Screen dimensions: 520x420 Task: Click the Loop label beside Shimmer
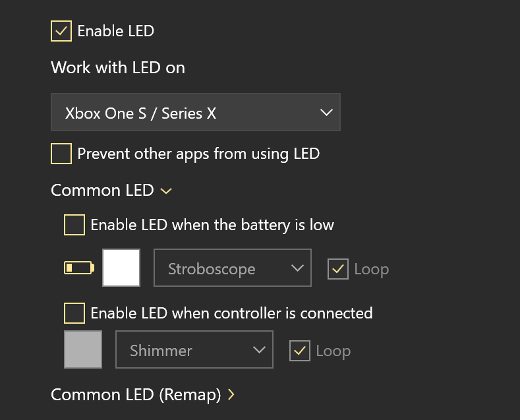333,351
